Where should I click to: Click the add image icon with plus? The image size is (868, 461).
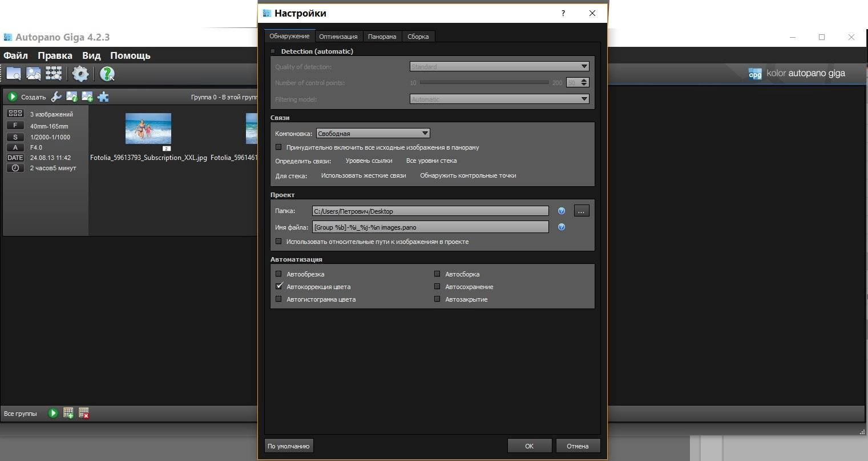coord(87,97)
